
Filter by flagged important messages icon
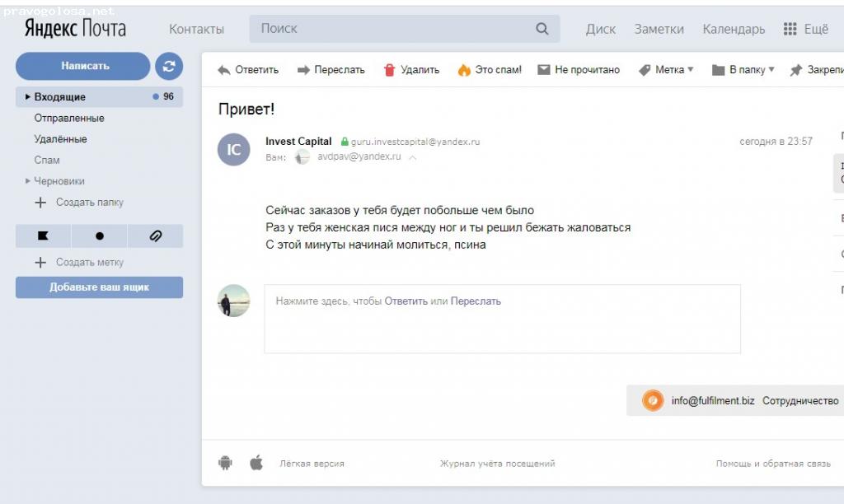[43, 236]
